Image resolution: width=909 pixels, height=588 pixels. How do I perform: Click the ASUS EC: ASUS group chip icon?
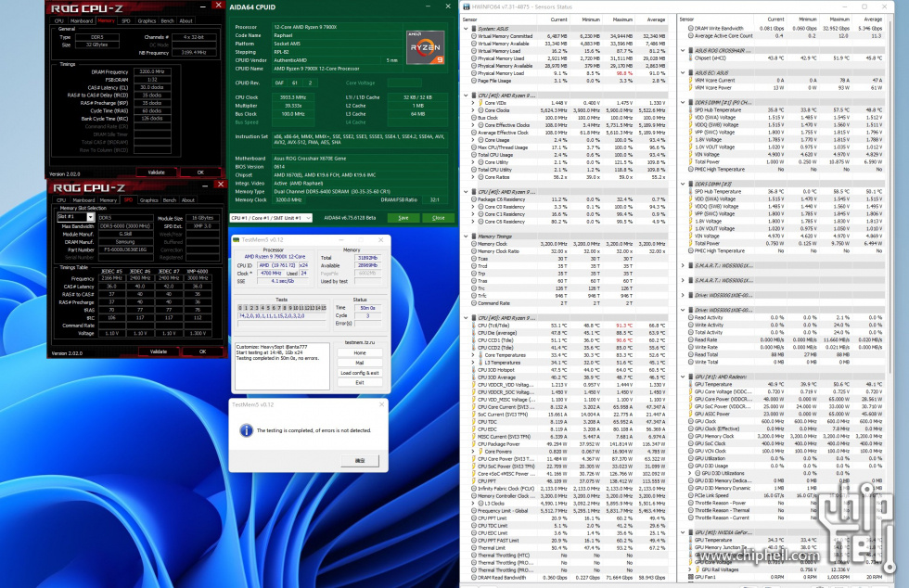pos(690,73)
